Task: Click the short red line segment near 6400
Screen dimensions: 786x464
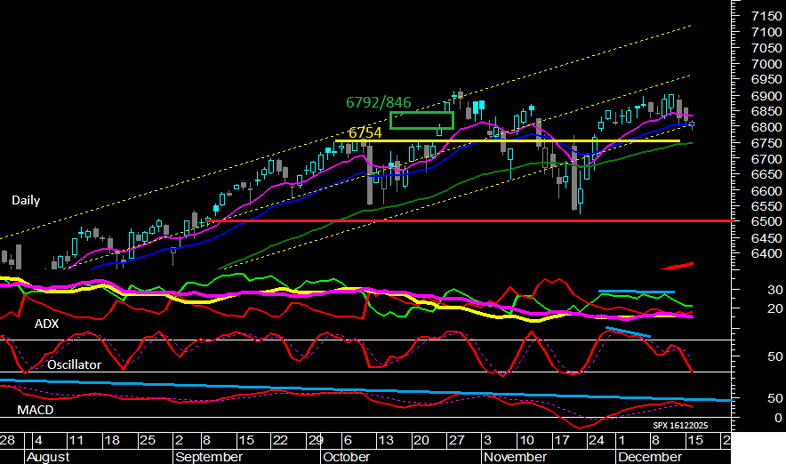Action: coord(679,265)
